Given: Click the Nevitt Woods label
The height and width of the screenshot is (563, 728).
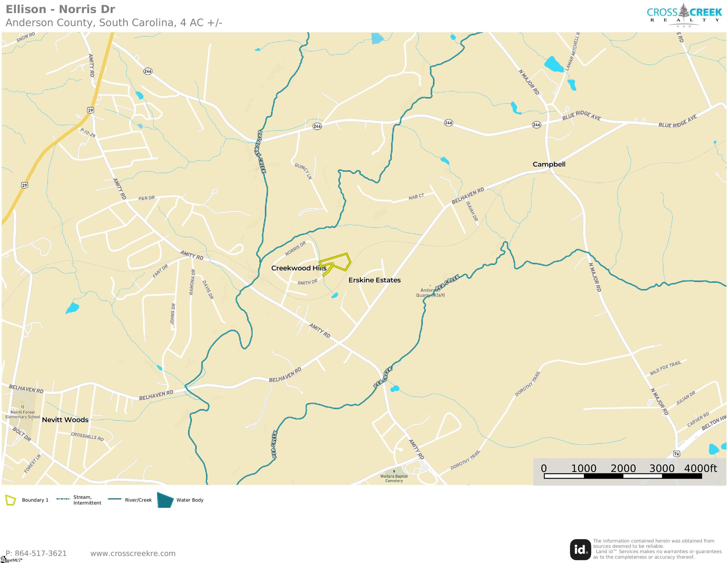Looking at the screenshot, I should [x=65, y=420].
